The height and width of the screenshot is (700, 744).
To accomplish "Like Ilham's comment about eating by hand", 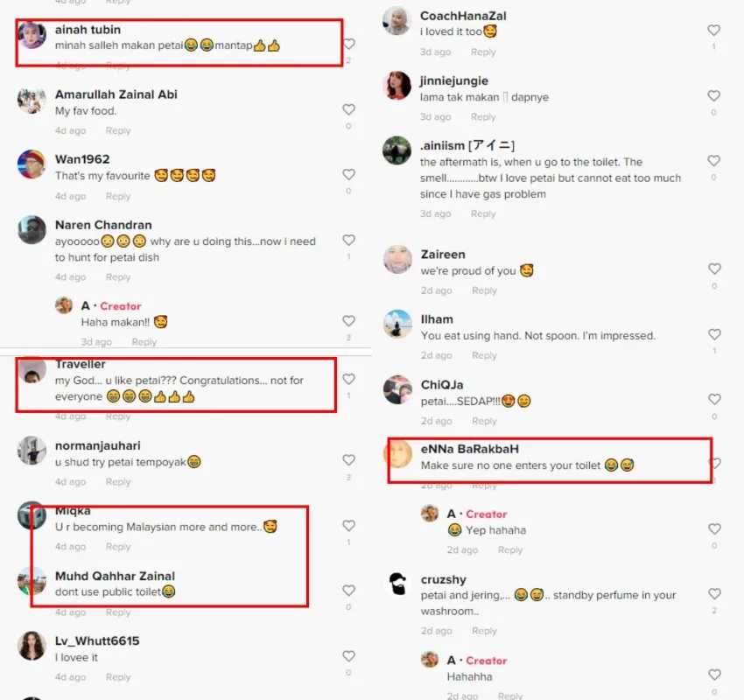I will (714, 334).
